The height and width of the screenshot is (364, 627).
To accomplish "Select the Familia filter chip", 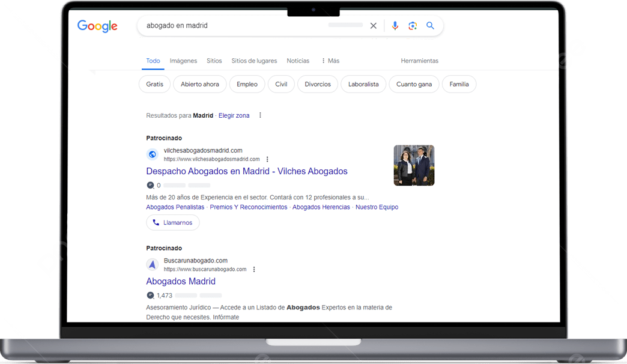I will pos(459,84).
